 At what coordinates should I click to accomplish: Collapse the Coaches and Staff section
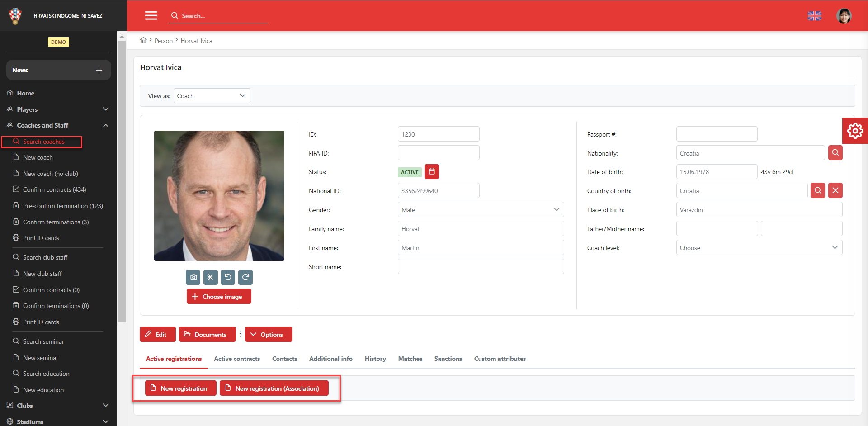point(105,125)
